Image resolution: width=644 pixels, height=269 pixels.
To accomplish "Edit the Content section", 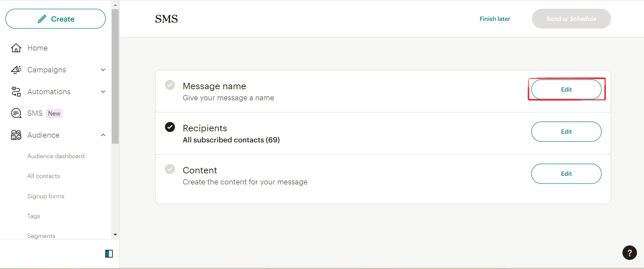I will pyautogui.click(x=566, y=174).
